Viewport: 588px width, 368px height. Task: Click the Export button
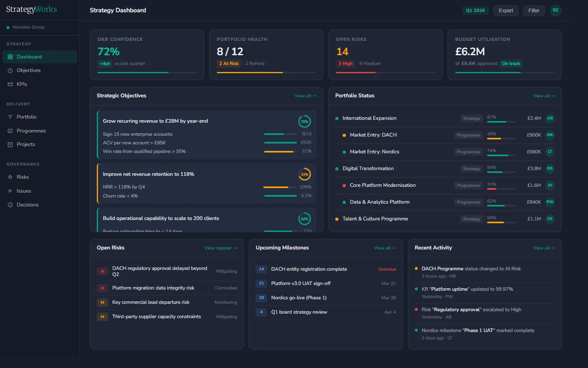click(506, 11)
